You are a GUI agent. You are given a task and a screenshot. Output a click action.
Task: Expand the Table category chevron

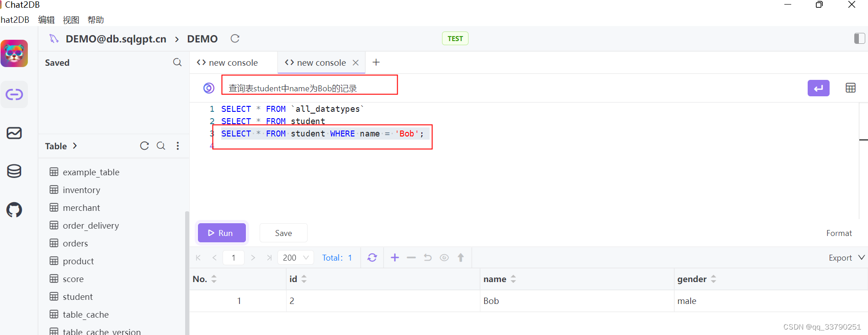coord(75,146)
